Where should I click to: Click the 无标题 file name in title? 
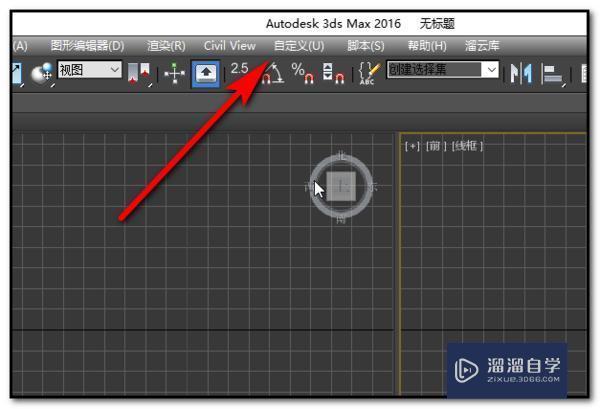click(x=437, y=24)
